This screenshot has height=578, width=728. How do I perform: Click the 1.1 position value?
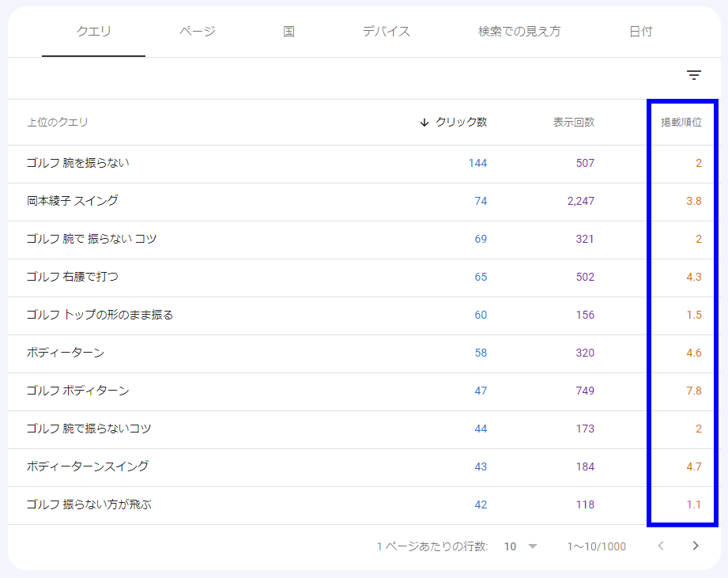(694, 504)
